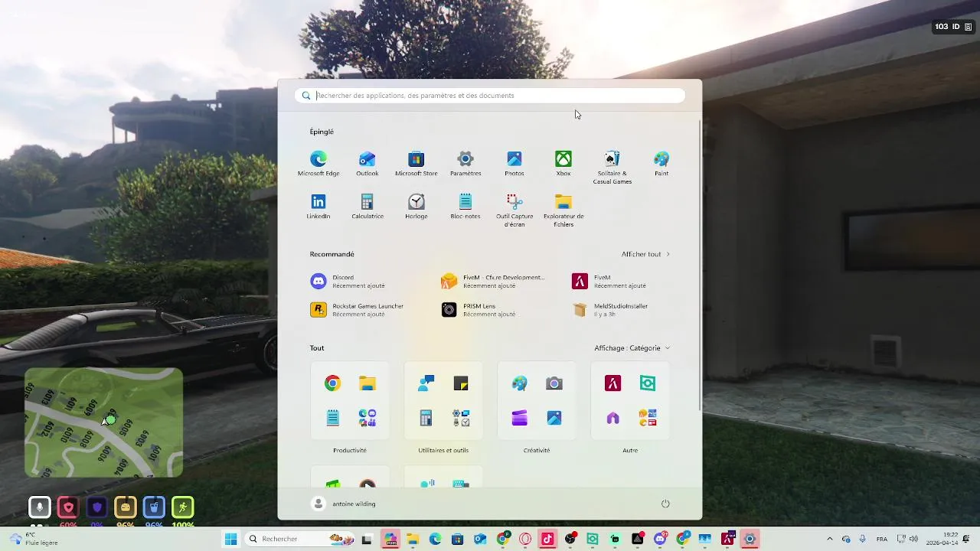Focus the Start menu search field
Viewport: 980px width, 551px height.
tap(490, 96)
